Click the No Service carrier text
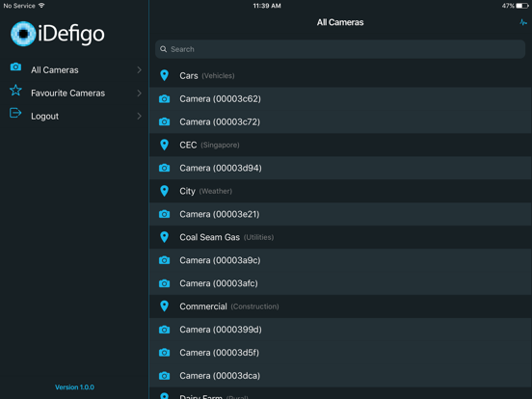 pyautogui.click(x=19, y=6)
